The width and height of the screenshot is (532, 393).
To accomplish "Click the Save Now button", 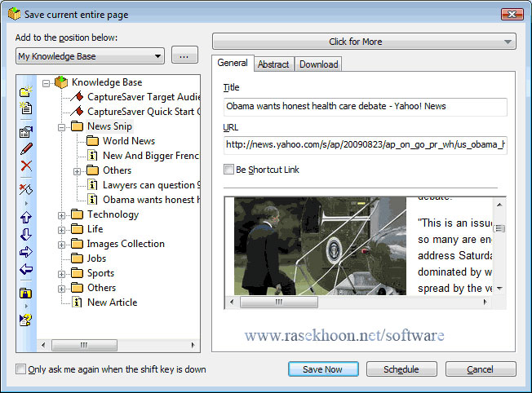I will tap(323, 369).
